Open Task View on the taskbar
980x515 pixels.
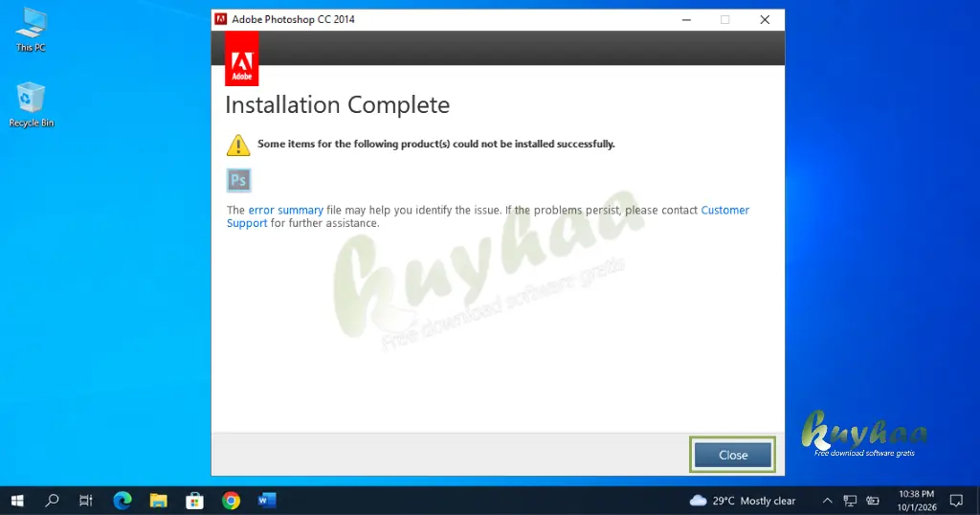tap(85, 501)
